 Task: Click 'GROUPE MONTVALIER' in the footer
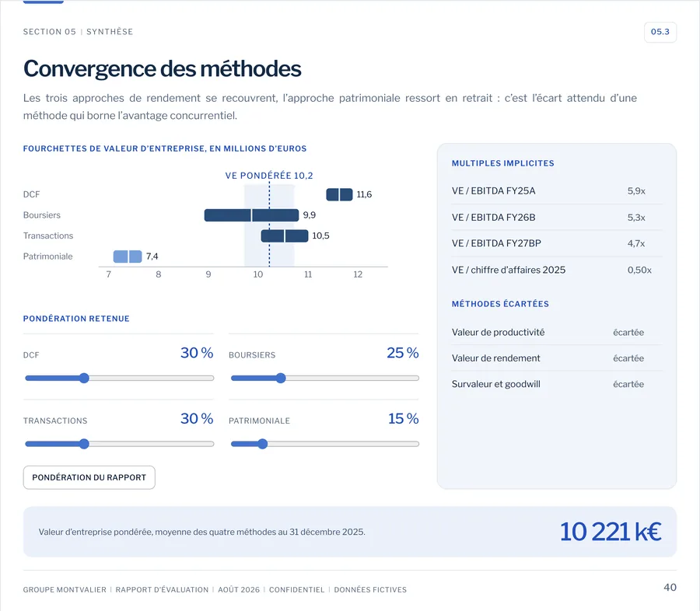tap(65, 589)
